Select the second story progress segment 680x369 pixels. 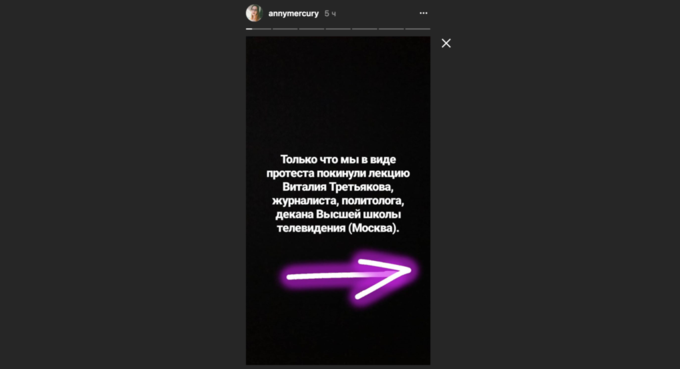tap(285, 29)
